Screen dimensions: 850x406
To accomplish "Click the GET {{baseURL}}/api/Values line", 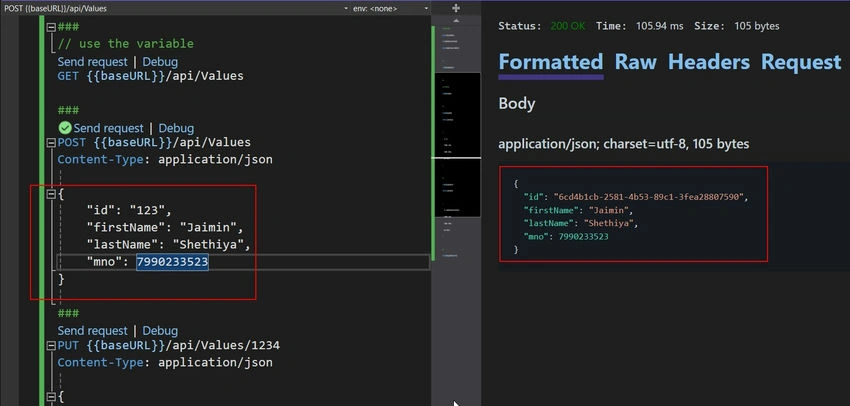I will (x=151, y=76).
